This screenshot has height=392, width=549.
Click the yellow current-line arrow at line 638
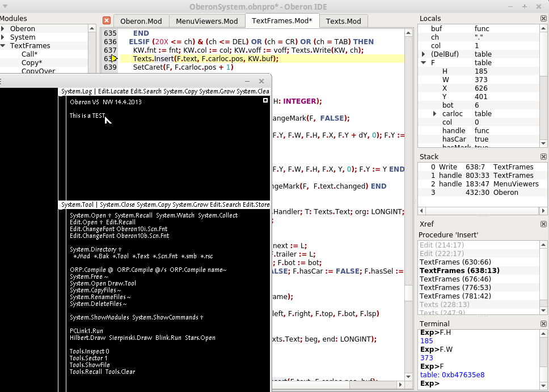tap(114, 58)
